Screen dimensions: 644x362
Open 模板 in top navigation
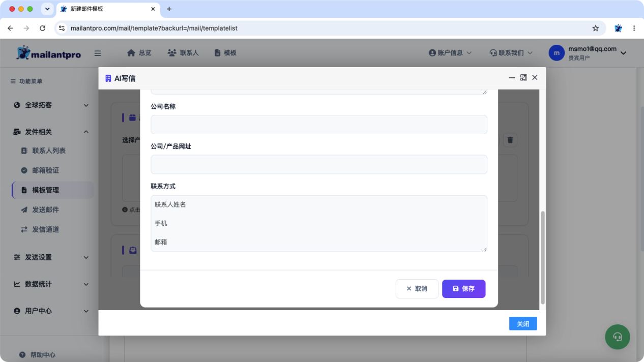pos(225,53)
